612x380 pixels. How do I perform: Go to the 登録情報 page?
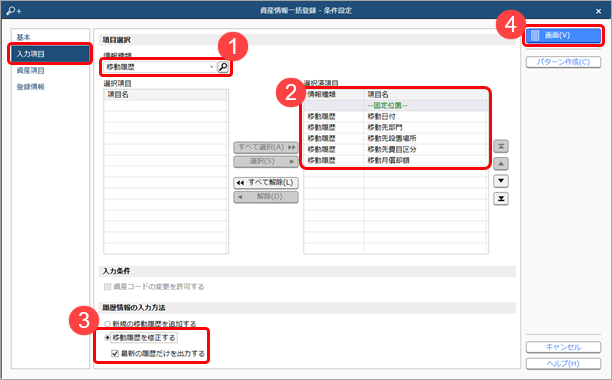pos(30,87)
